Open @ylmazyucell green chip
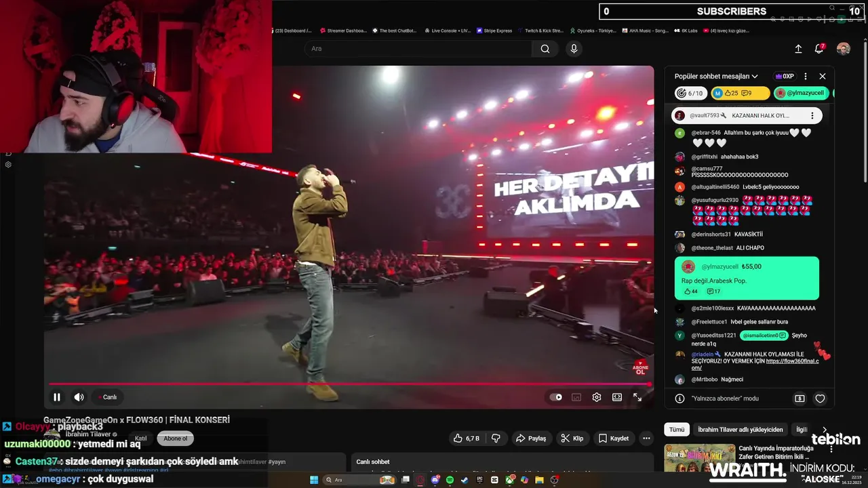Viewport: 868px width, 488px height. [802, 94]
